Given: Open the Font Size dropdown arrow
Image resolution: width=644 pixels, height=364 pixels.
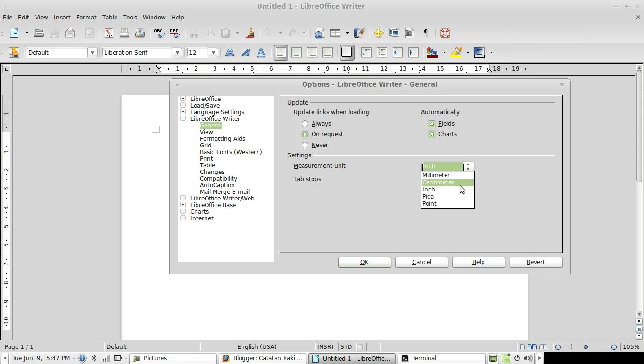Looking at the screenshot, I should [214, 53].
